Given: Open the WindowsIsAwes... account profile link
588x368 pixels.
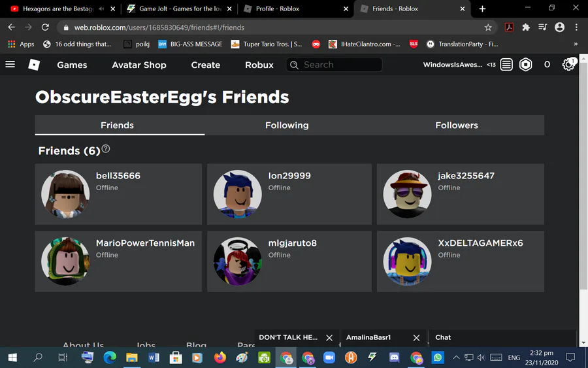Looking at the screenshot, I should (453, 65).
